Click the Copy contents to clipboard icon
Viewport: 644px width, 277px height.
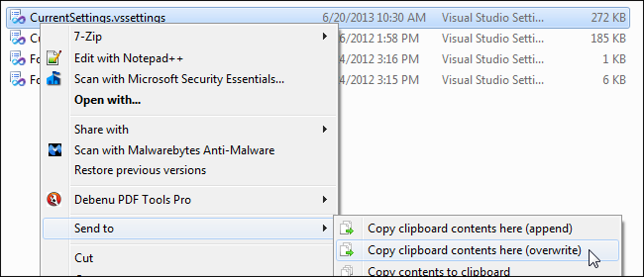click(348, 271)
